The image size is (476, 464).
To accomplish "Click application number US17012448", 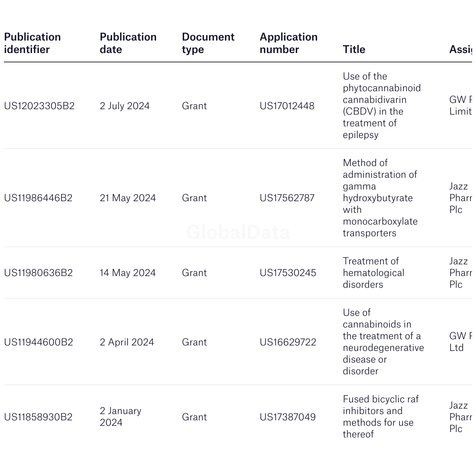I will [287, 106].
